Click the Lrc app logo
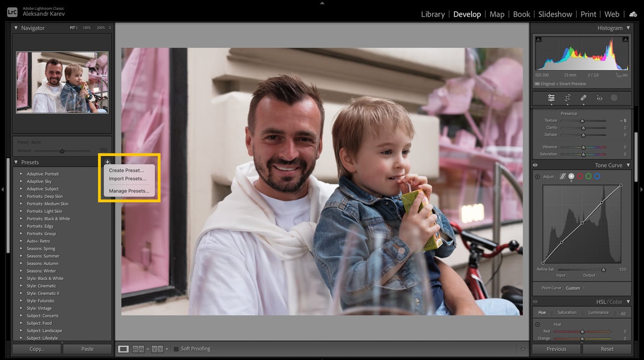The image size is (644, 360). (x=12, y=13)
